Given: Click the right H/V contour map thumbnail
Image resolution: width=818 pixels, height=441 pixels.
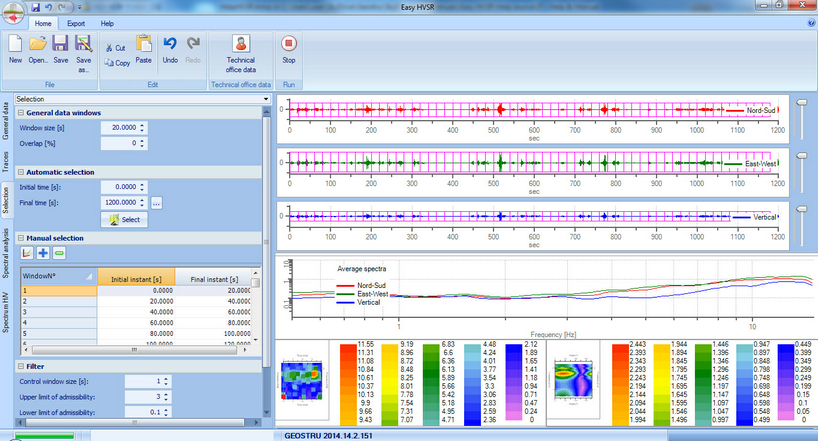Looking at the screenshot, I should click(x=573, y=380).
